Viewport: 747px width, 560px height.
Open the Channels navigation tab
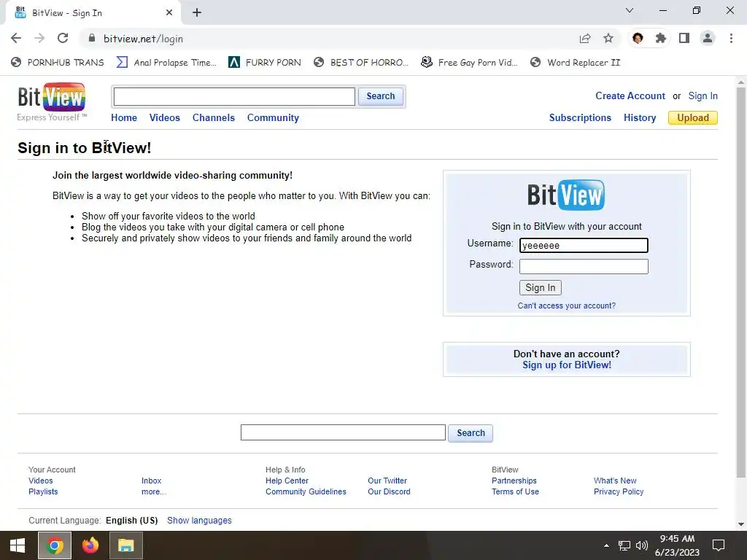214,117
